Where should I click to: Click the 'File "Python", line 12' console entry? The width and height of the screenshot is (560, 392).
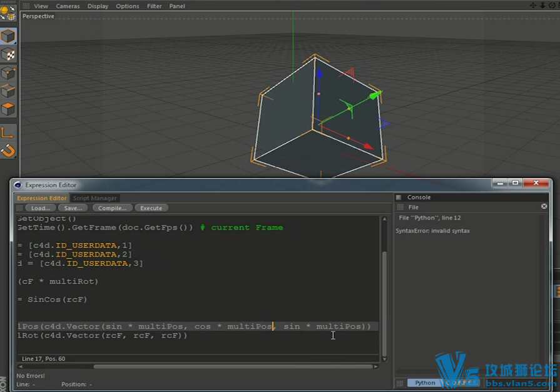[x=430, y=218]
